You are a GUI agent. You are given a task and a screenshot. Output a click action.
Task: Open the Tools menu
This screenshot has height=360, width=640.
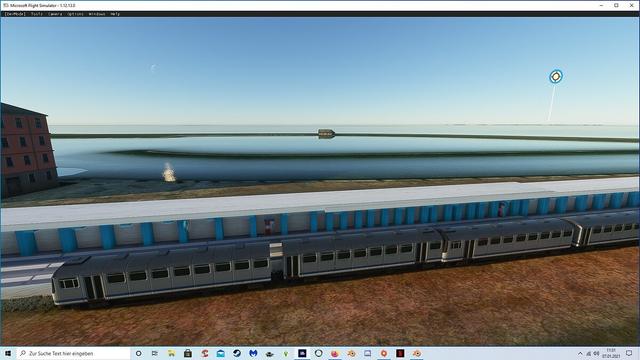pyautogui.click(x=37, y=14)
